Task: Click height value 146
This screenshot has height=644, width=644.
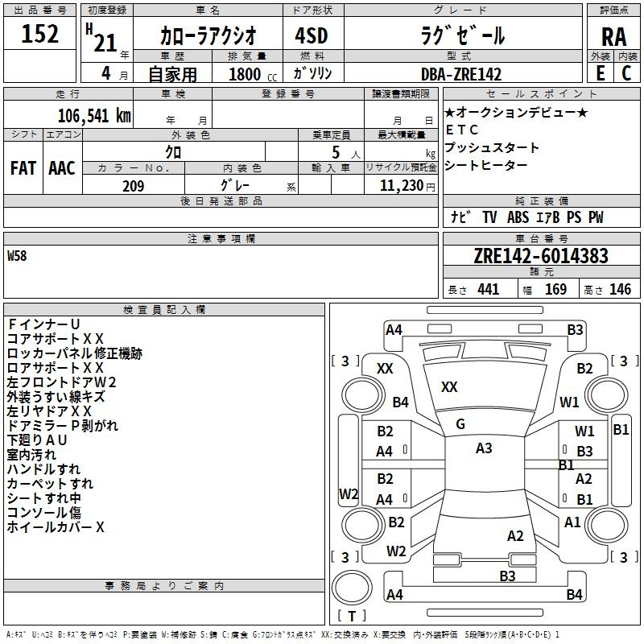Action: coord(620,289)
